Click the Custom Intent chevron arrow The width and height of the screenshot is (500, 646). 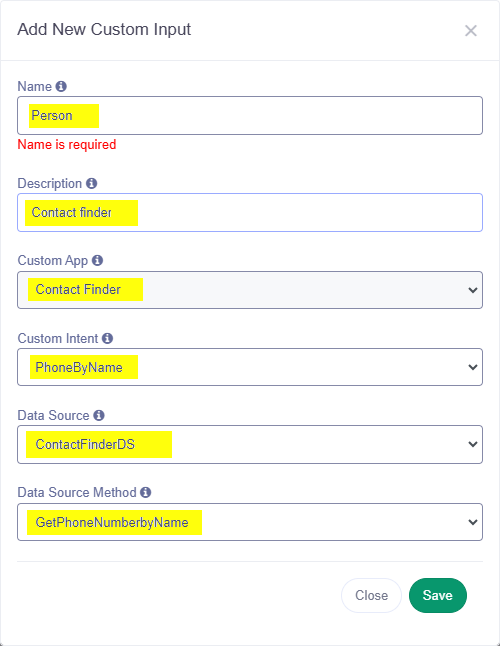click(473, 367)
